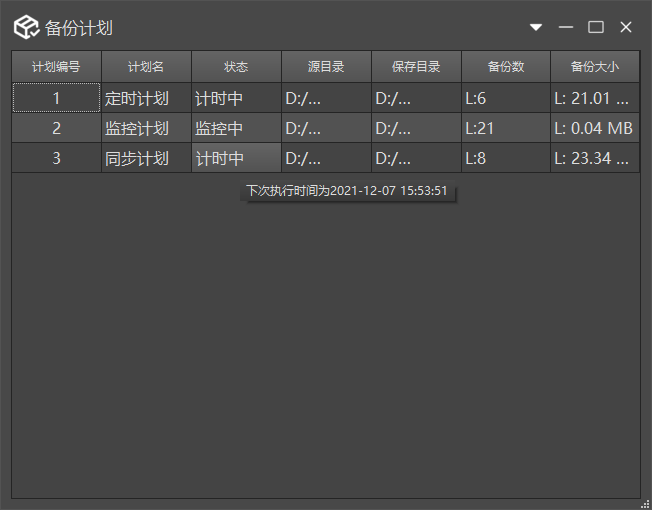652x510 pixels.
Task: Click source directory cell of 定时计划 row
Action: (x=326, y=98)
